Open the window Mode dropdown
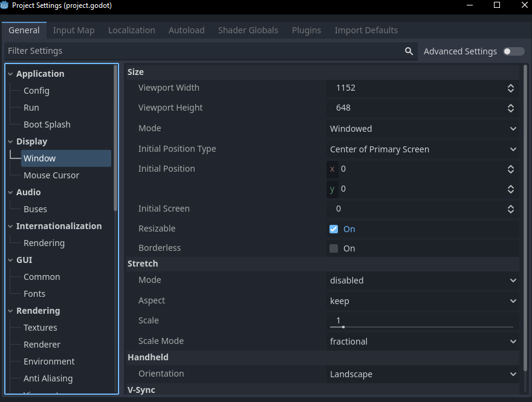532x402 pixels. coord(422,128)
